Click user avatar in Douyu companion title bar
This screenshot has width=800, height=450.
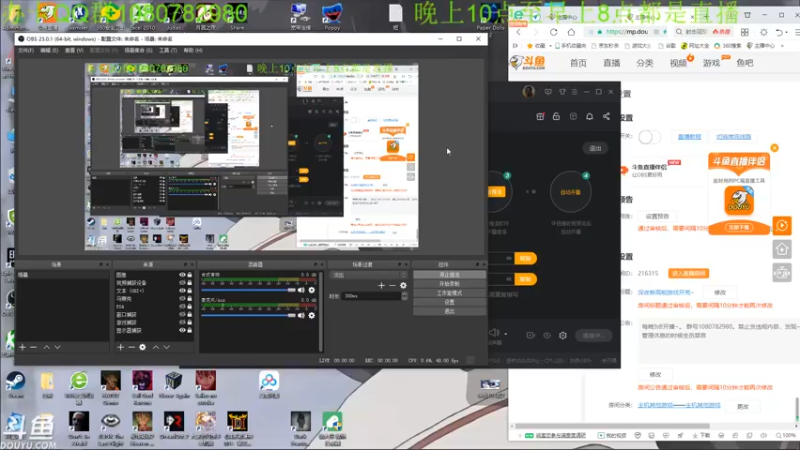(x=529, y=91)
